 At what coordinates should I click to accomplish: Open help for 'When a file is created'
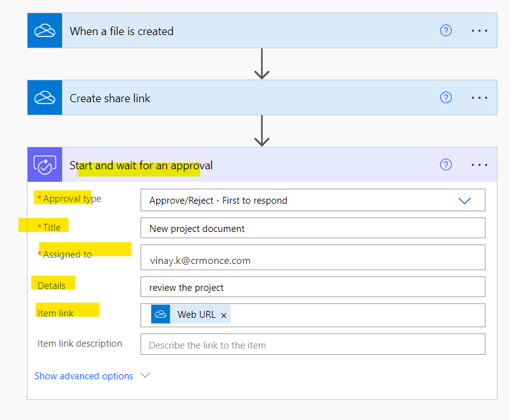tap(446, 31)
